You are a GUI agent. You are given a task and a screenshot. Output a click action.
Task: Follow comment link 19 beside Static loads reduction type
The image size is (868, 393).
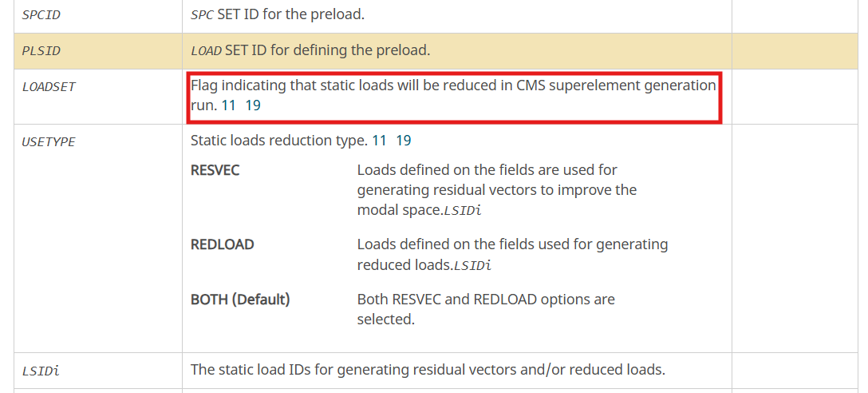coord(404,141)
